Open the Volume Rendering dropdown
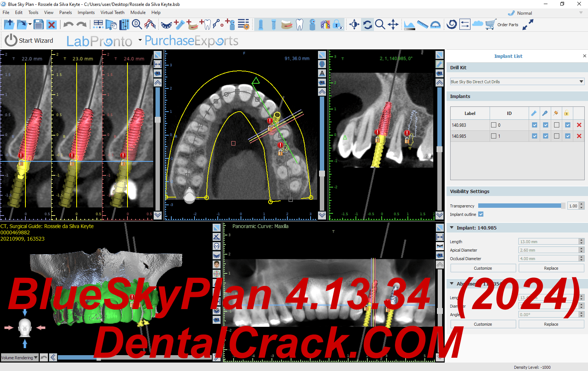588x371 pixels. (x=20, y=357)
